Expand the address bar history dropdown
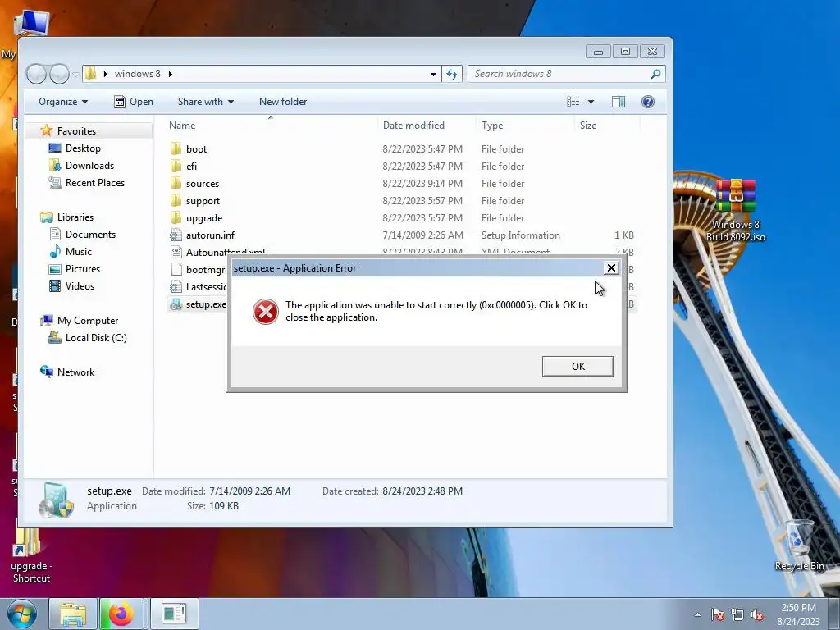The height and width of the screenshot is (630, 840). pyautogui.click(x=433, y=74)
